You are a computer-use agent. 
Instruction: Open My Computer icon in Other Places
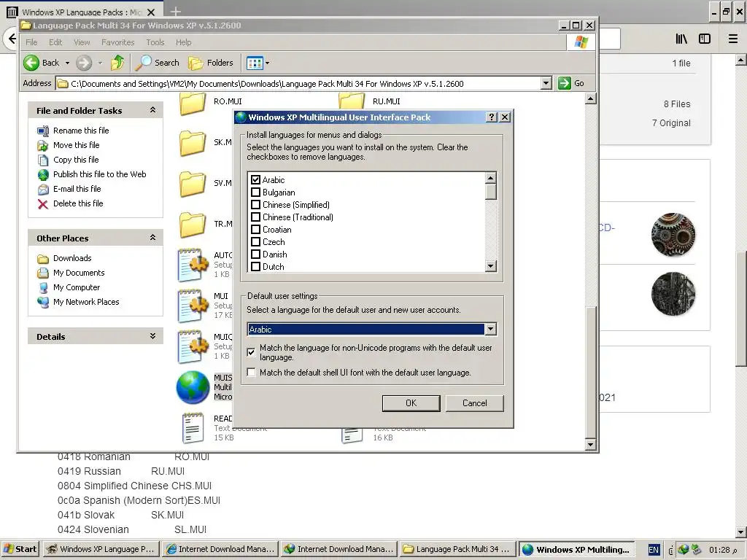[x=43, y=287]
